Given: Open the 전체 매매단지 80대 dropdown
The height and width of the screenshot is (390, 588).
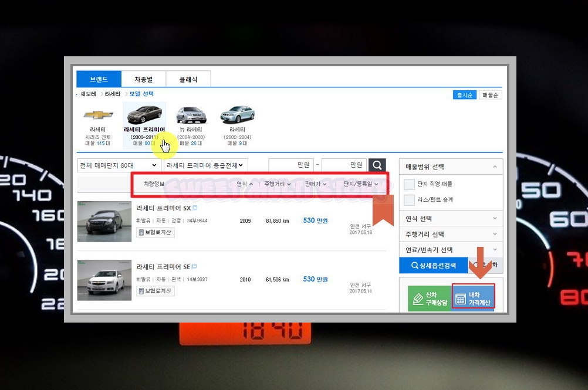Looking at the screenshot, I should (x=119, y=165).
